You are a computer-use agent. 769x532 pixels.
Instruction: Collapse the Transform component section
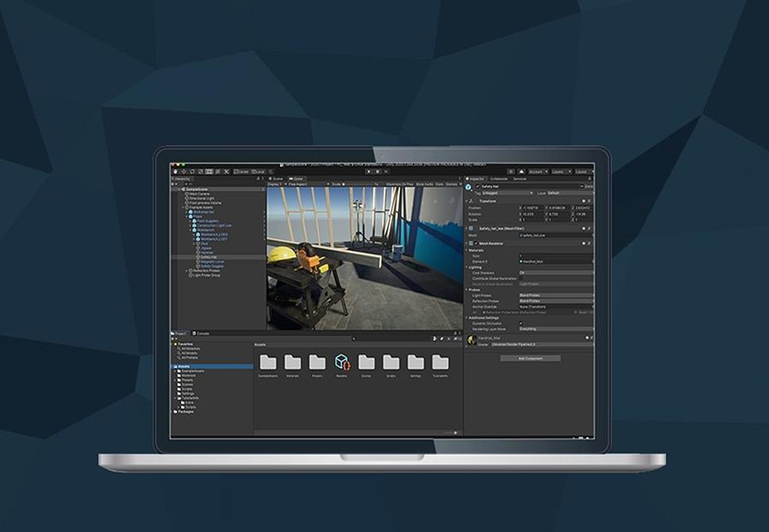pos(467,201)
